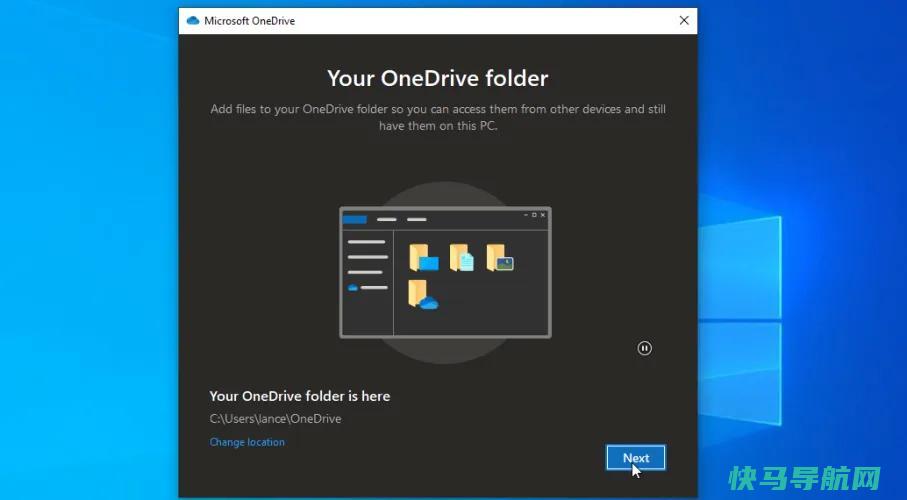
Task: Click the documents folder icon in illustration
Action: point(462,258)
